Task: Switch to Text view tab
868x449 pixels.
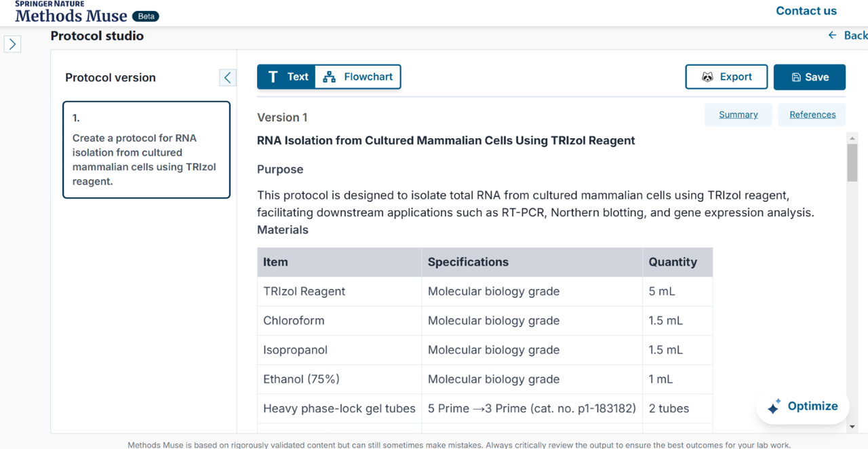Action: coord(288,77)
